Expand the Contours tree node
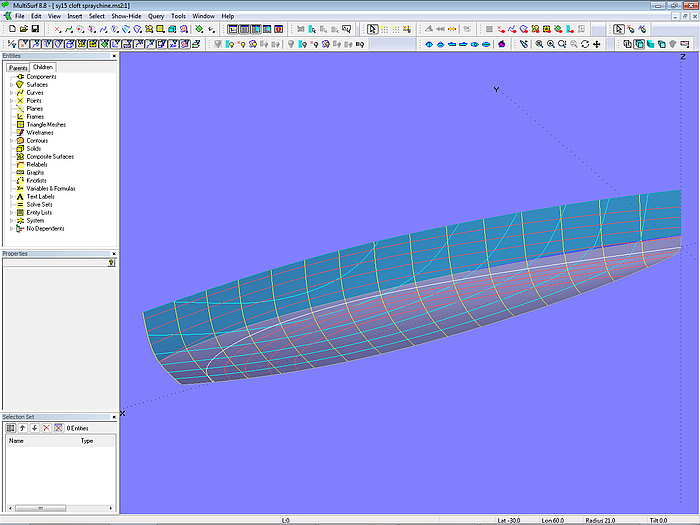This screenshot has height=525, width=700. pyautogui.click(x=11, y=141)
